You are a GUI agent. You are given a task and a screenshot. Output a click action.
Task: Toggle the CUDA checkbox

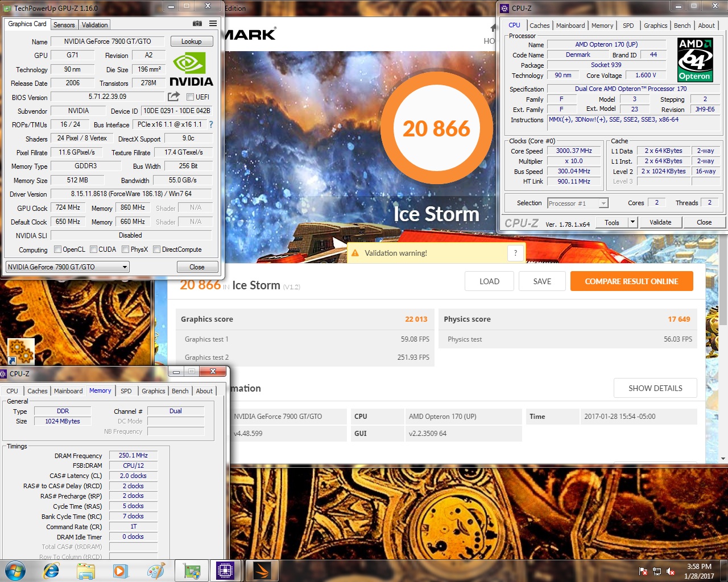[x=93, y=249]
